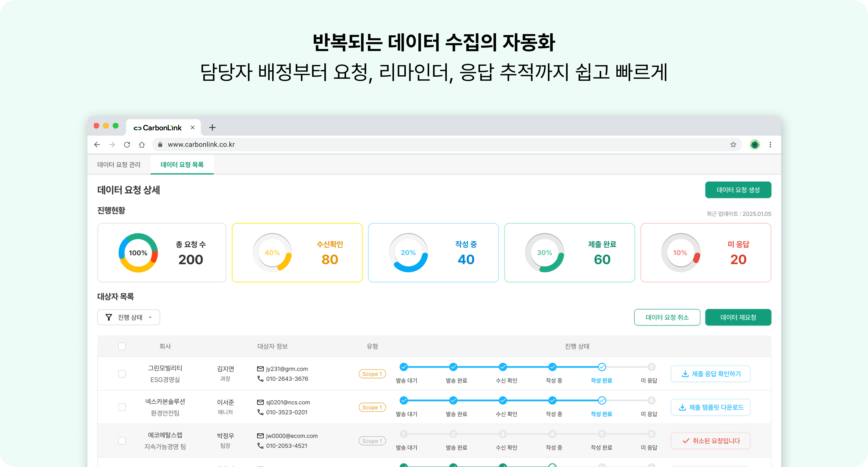Image resolution: width=868 pixels, height=467 pixels.
Task: Click email icon for jy231@grm.com
Action: [x=260, y=369]
